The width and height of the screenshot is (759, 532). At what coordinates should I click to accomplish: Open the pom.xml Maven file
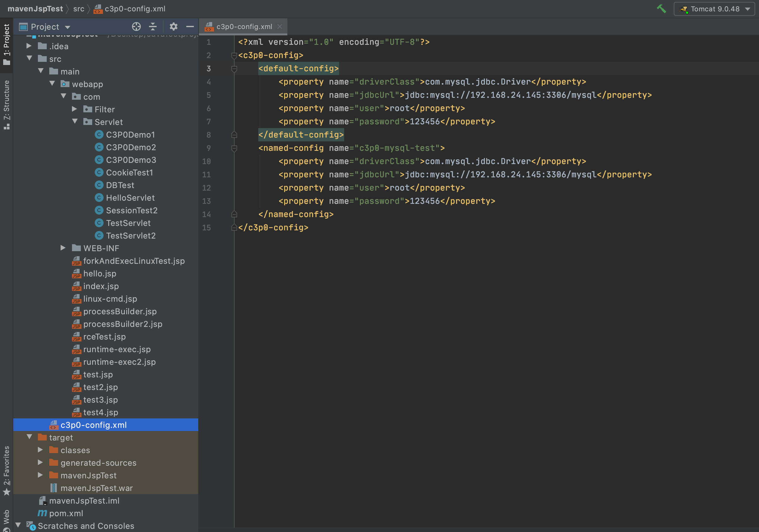[x=66, y=513]
